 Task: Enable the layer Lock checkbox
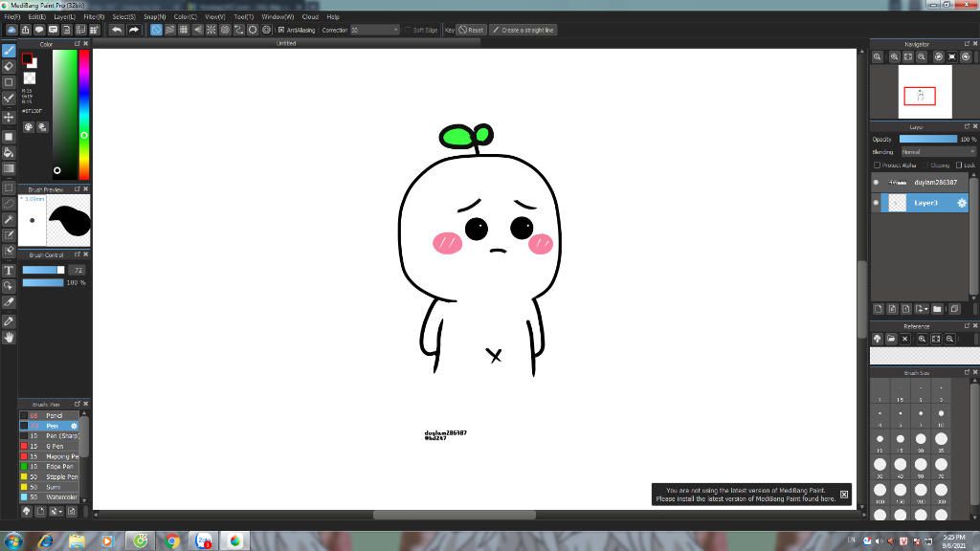[x=959, y=165]
